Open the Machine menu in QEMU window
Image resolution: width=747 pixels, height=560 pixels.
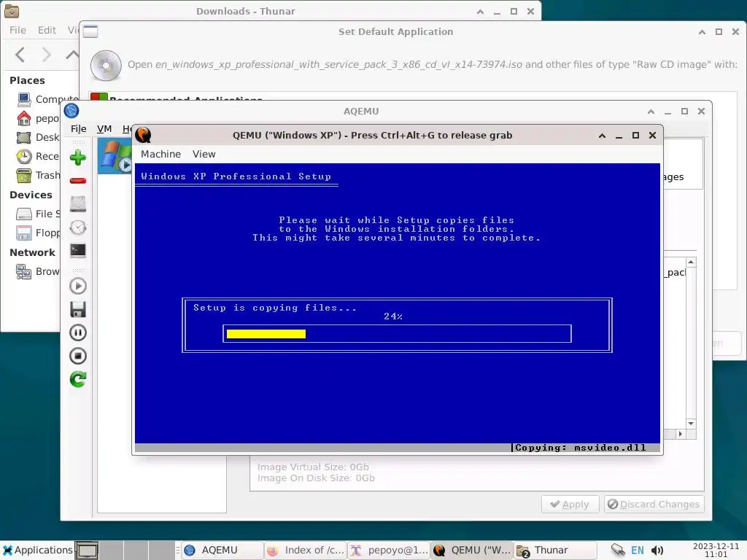[160, 154]
